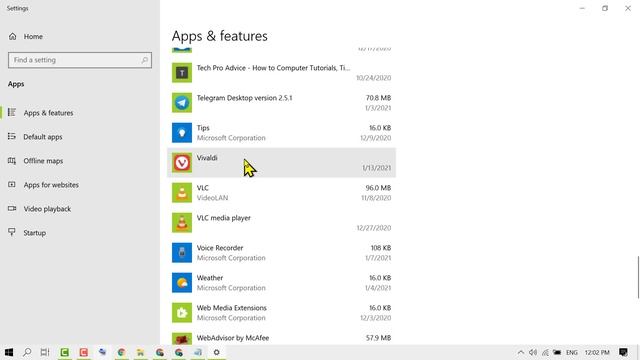Click the Offline maps sidebar icon
The width and height of the screenshot is (640, 360).
[12, 160]
